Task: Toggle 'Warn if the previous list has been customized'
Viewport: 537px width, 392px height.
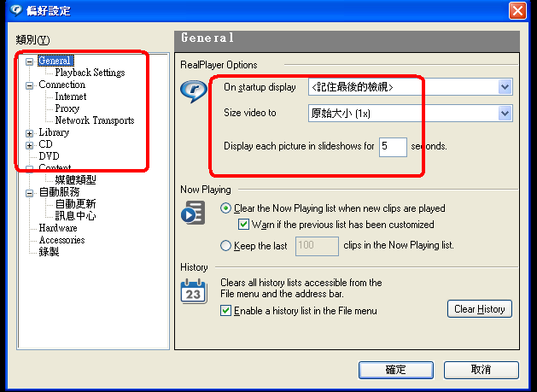Action: point(243,225)
